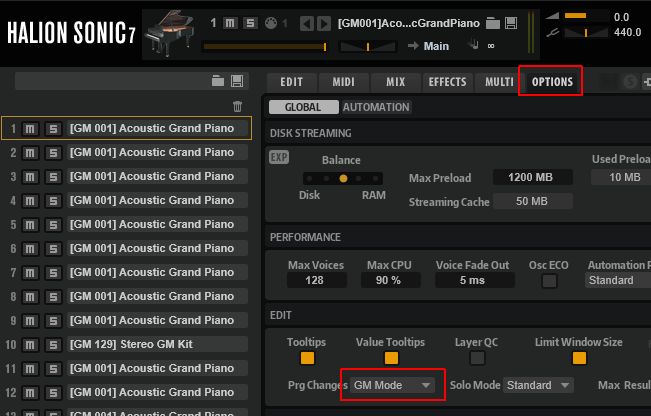Mute slot 1 in the top slot header
Image resolution: width=651 pixels, height=416 pixels.
(x=230, y=23)
